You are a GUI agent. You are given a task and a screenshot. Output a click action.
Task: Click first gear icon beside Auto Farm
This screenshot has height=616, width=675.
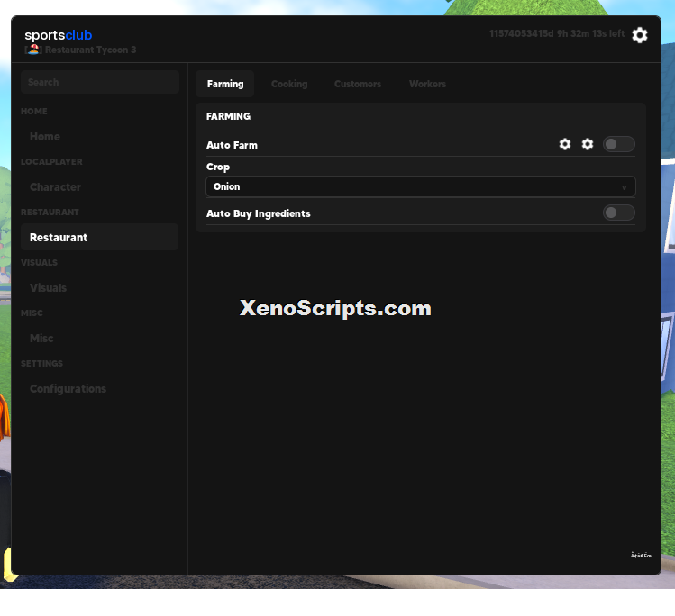565,144
